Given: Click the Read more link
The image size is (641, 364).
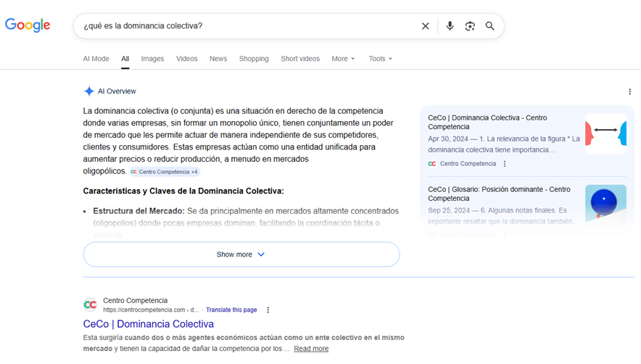Looking at the screenshot, I should click(x=311, y=349).
